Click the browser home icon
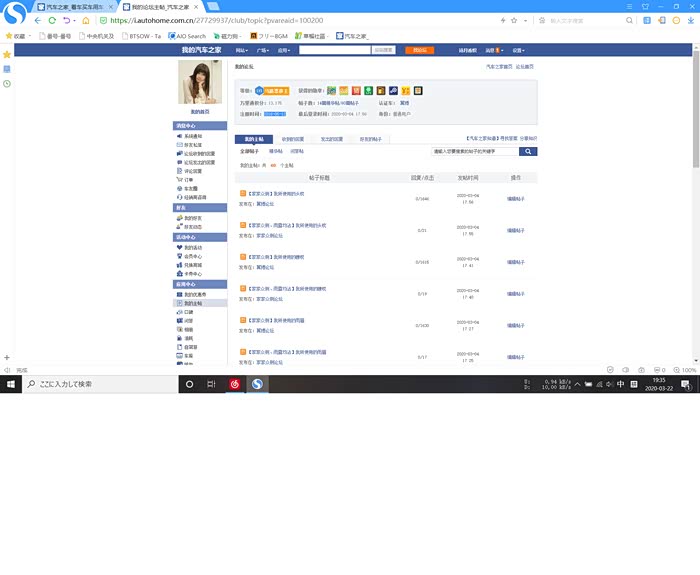The image size is (700, 575). [x=85, y=19]
